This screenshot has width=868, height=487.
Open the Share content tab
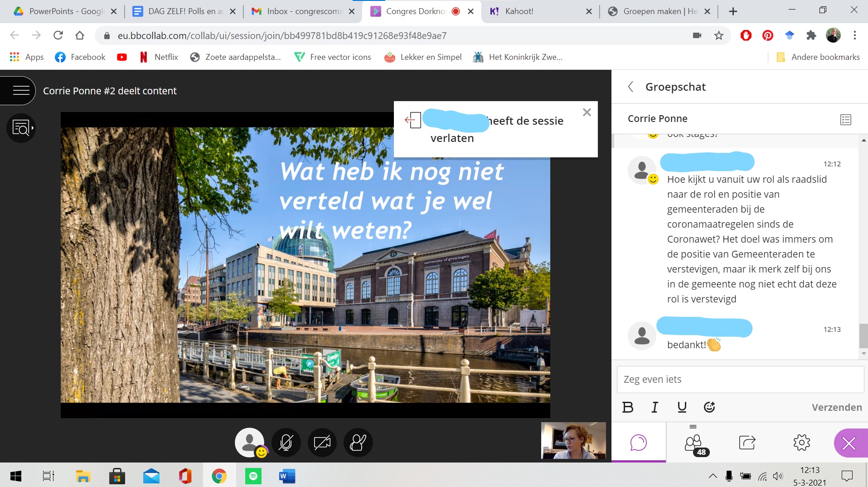click(747, 442)
